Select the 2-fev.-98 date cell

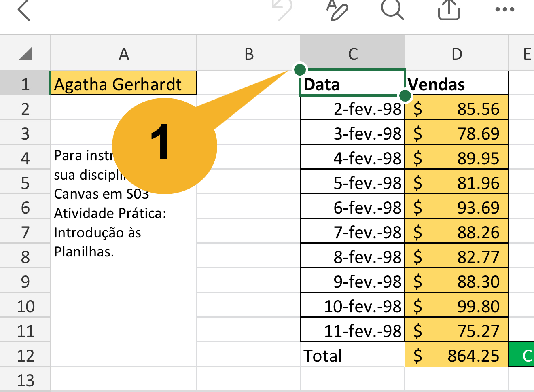coord(352,108)
